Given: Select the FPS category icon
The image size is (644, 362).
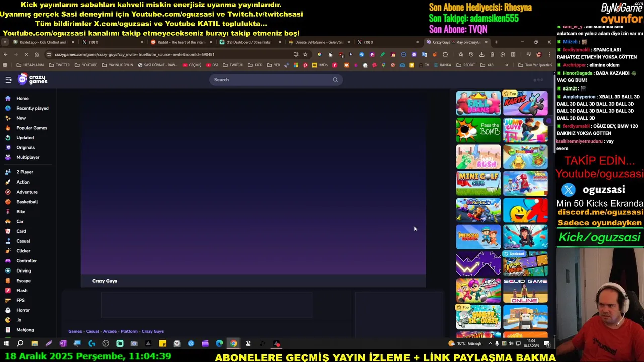Looking at the screenshot, I should 8,300.
